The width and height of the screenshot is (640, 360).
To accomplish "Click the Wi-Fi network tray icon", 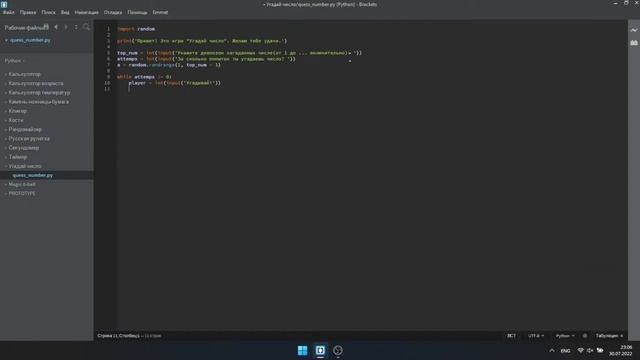I will (580, 350).
